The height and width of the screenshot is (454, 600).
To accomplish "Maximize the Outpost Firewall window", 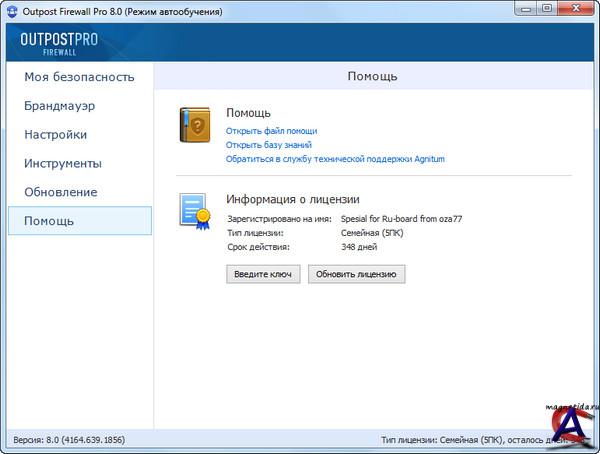I will pos(546,9).
